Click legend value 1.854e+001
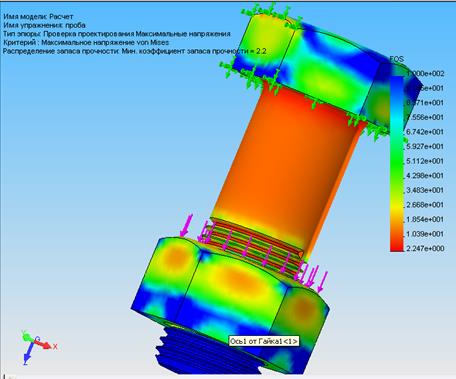Screen dimensions: 456x379 click(425, 219)
